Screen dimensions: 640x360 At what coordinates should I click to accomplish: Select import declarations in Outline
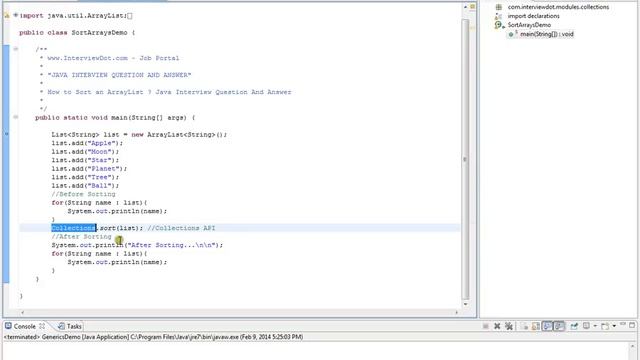(533, 16)
